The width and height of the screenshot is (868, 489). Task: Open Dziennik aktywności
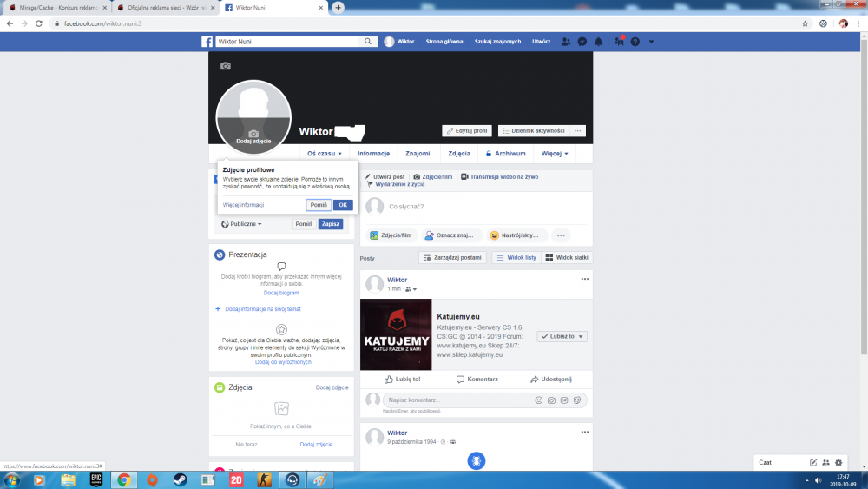pyautogui.click(x=534, y=130)
